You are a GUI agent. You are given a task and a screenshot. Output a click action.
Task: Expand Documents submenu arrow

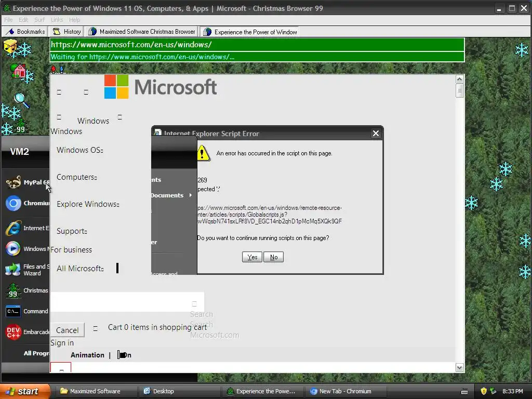point(190,195)
